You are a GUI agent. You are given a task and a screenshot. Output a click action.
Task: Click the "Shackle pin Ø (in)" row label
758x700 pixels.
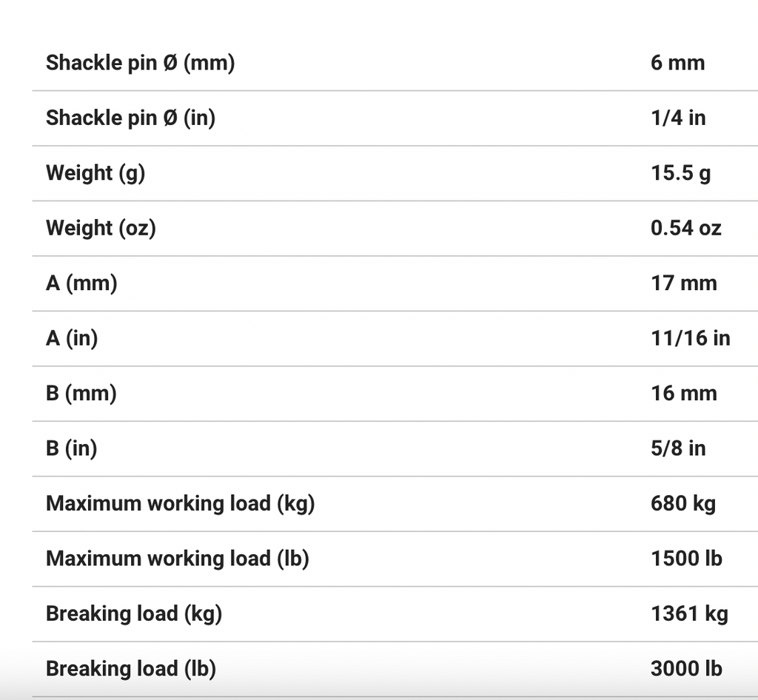(130, 118)
